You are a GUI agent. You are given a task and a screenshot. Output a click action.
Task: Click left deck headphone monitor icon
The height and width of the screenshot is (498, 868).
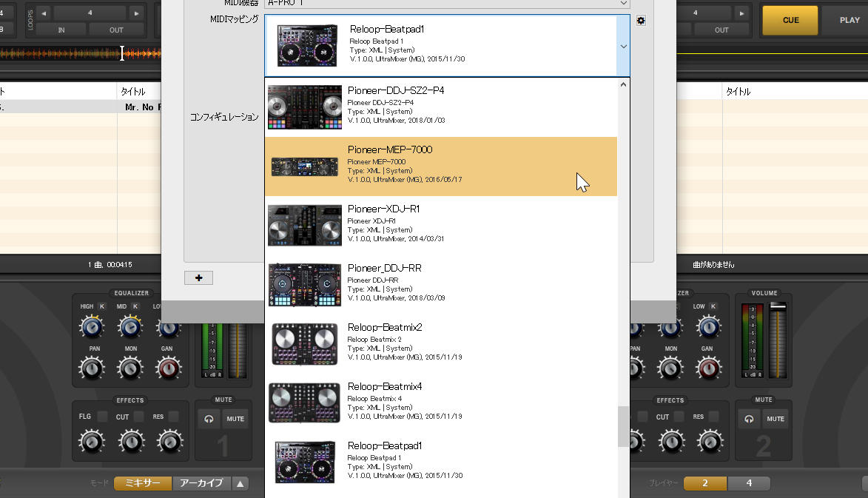(206, 419)
